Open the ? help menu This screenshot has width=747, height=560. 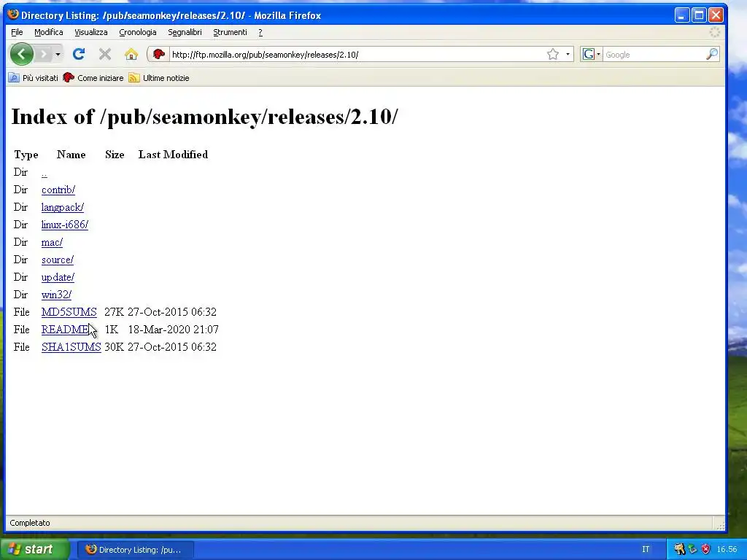click(x=260, y=32)
